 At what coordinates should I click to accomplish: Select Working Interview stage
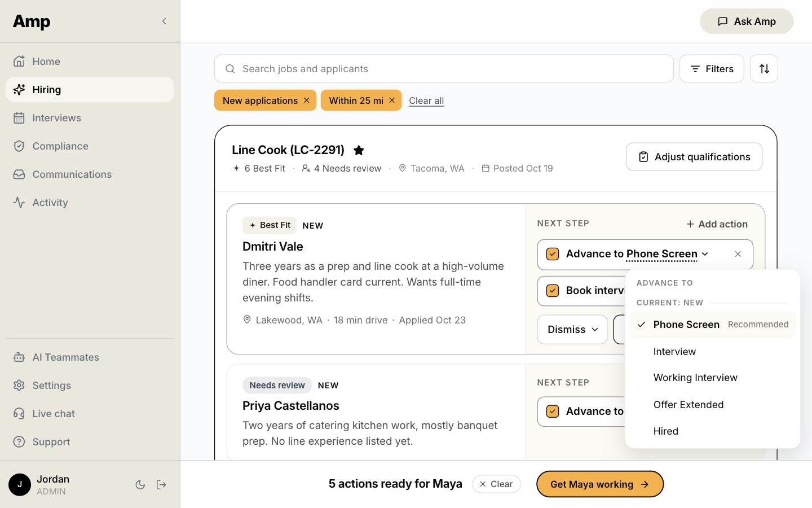point(713,378)
